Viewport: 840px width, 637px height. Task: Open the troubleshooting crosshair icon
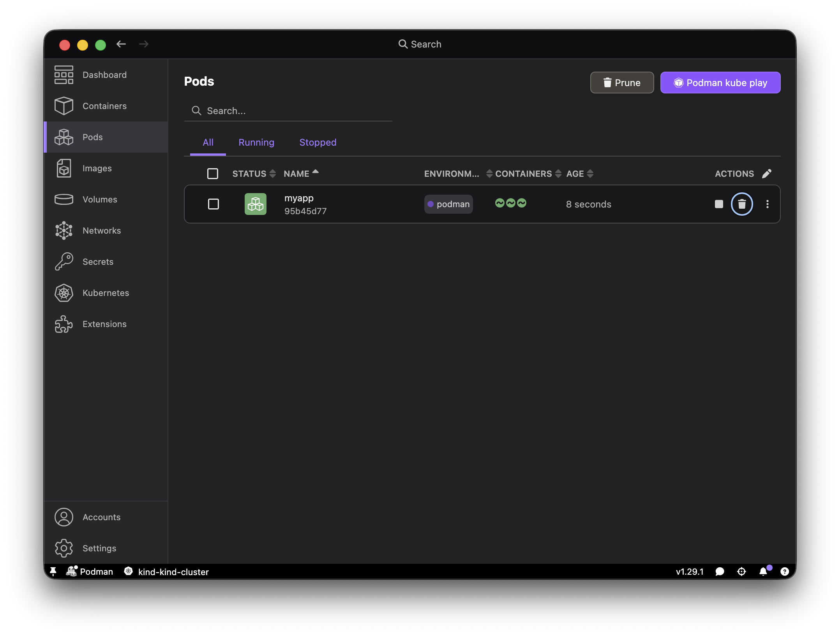coord(741,572)
